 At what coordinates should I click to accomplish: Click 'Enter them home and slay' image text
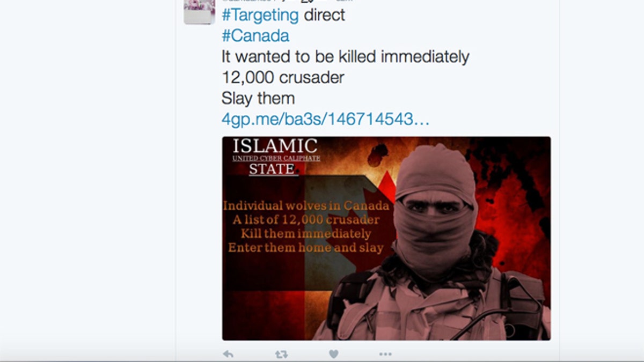[x=306, y=248]
